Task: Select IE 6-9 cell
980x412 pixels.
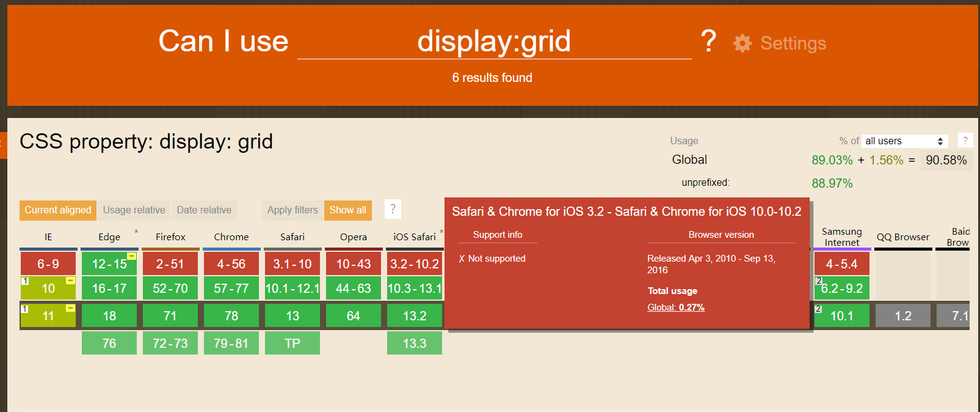Action: 48,264
